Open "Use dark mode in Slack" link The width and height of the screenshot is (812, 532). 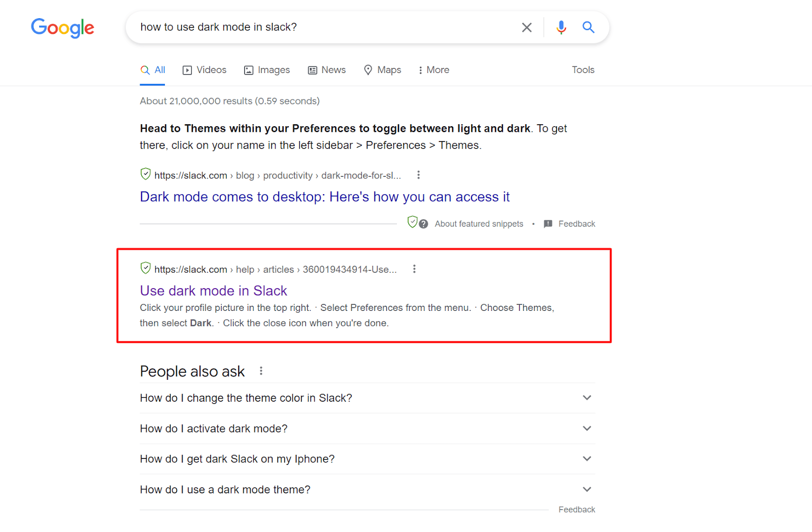213,291
